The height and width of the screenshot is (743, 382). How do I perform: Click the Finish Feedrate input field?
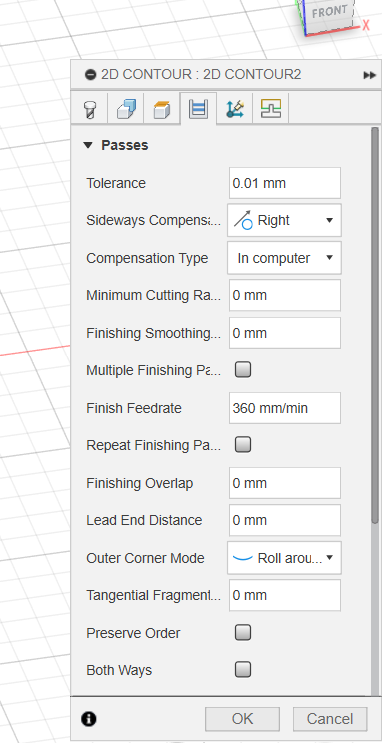285,408
